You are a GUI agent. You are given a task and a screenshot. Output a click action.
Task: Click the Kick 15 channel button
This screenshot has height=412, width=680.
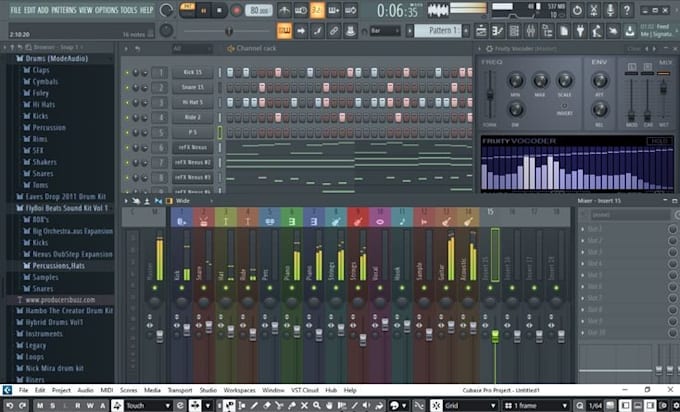(x=193, y=72)
